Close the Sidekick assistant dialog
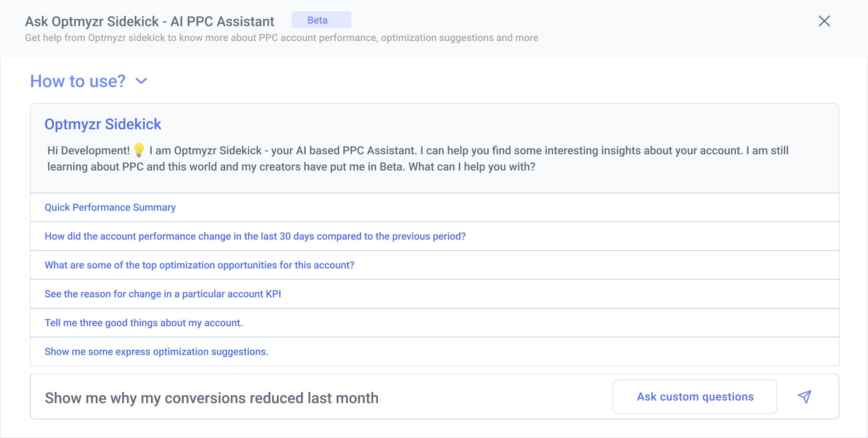Image resolution: width=868 pixels, height=438 pixels. click(x=824, y=21)
